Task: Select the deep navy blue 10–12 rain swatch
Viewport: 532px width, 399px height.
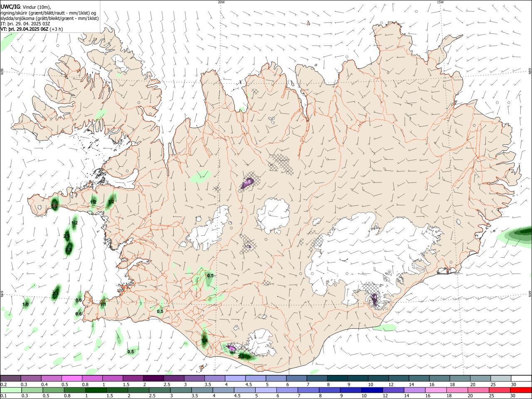Action: [x=372, y=390]
